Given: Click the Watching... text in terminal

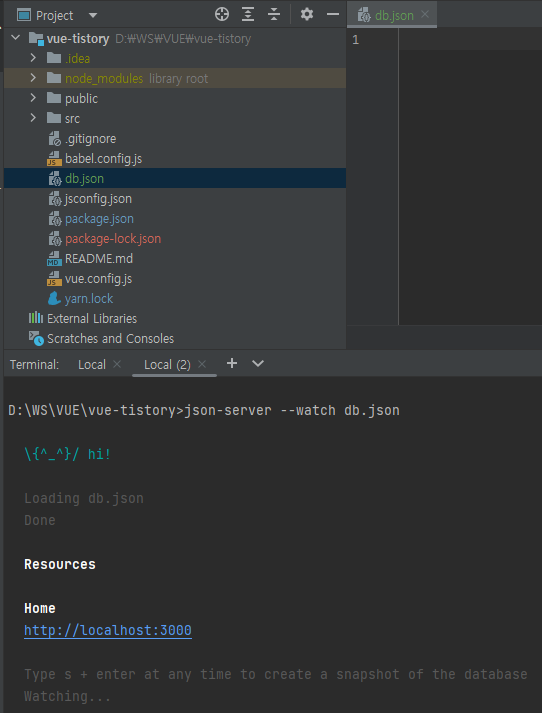Looking at the screenshot, I should [67, 696].
